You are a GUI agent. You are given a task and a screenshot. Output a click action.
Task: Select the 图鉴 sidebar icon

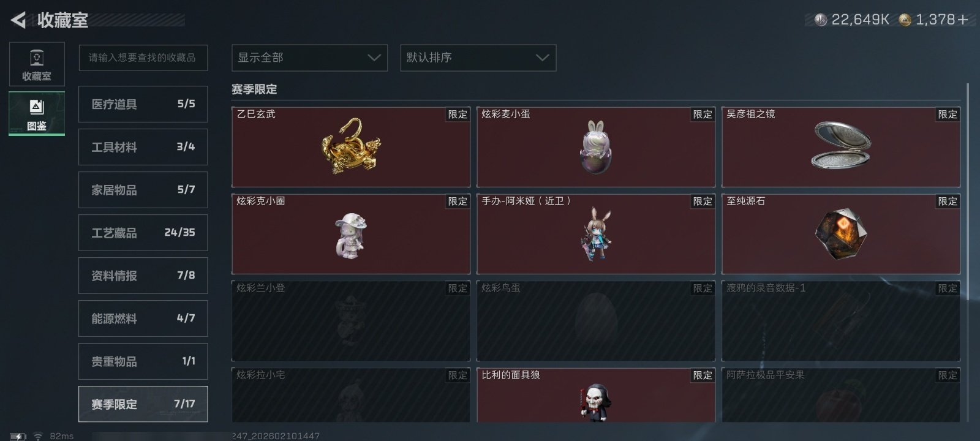point(37,114)
